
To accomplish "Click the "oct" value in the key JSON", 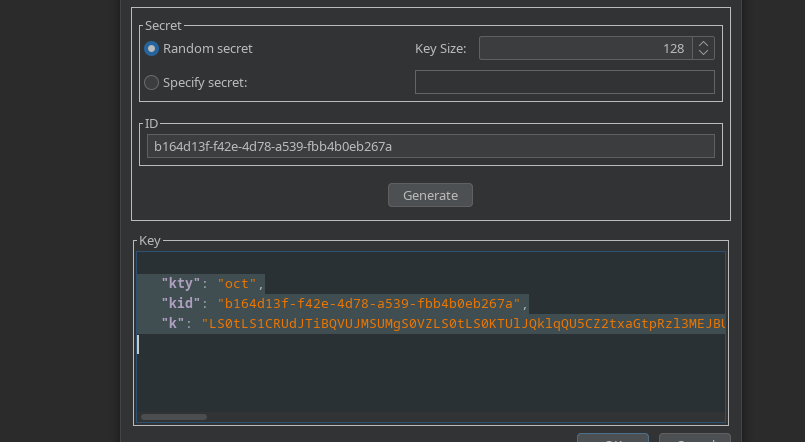I will 238,283.
